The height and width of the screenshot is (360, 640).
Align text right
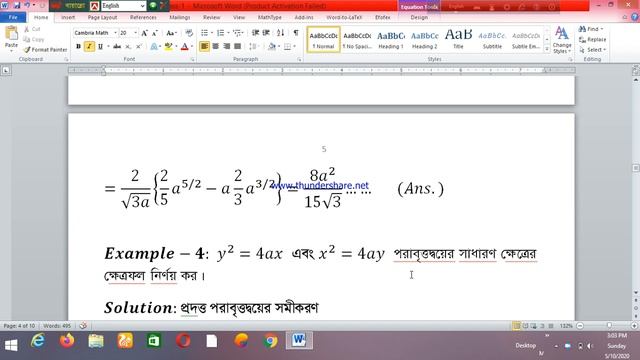point(227,47)
